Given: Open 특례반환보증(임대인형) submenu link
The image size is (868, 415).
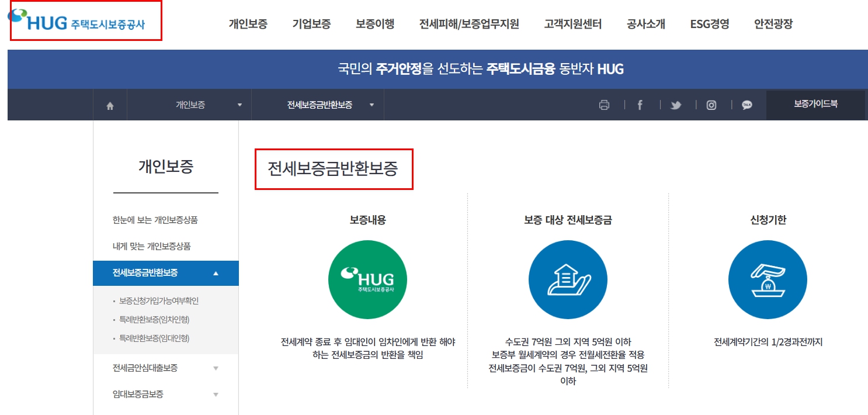Looking at the screenshot, I should [154, 338].
